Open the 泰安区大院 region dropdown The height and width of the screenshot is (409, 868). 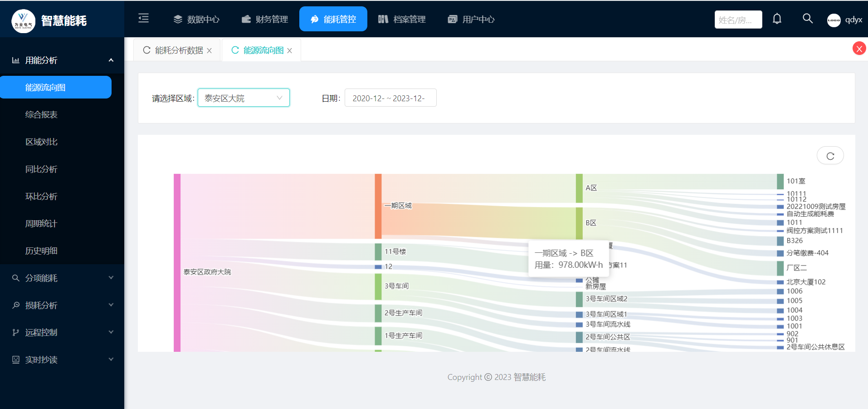244,98
